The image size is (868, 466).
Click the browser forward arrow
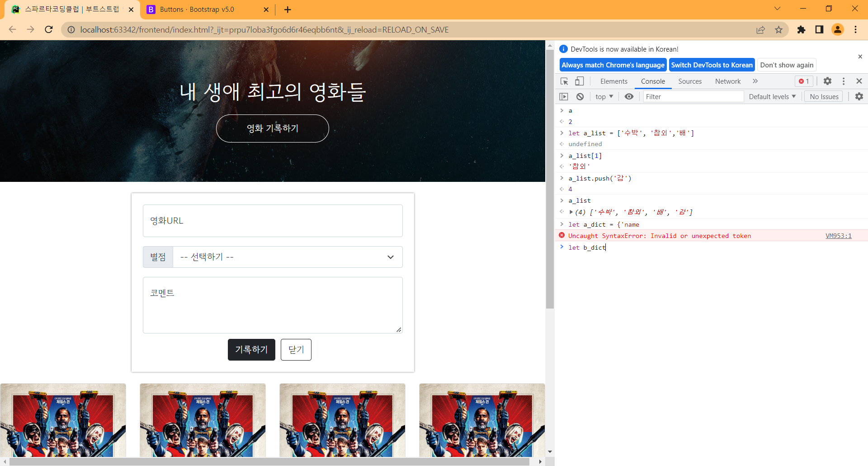[x=30, y=29]
